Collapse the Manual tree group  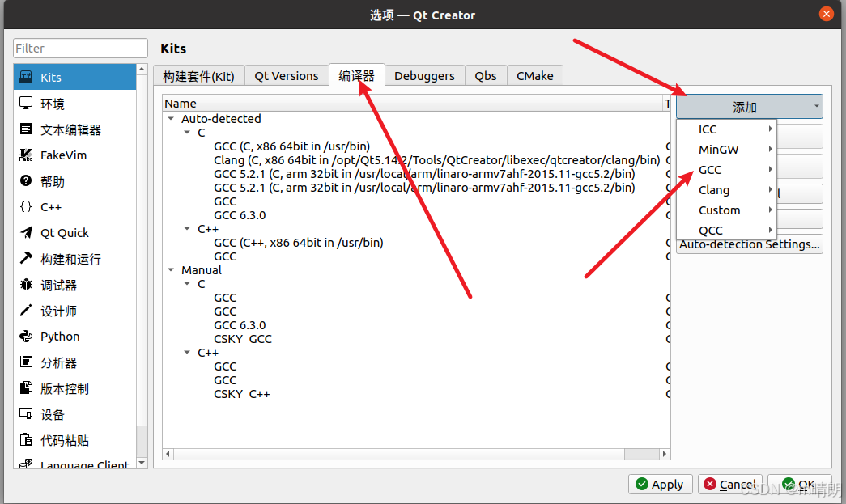(x=171, y=270)
